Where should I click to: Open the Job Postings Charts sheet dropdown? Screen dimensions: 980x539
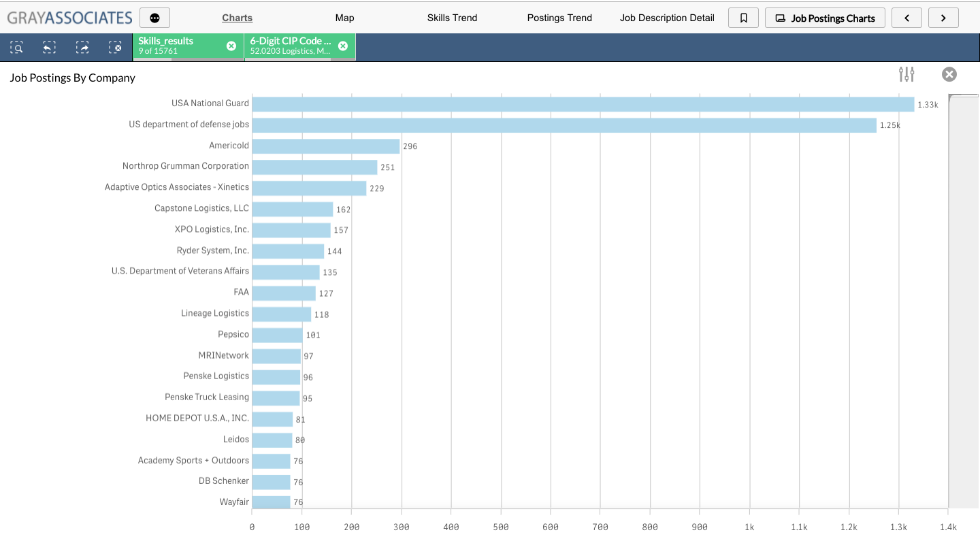[825, 18]
